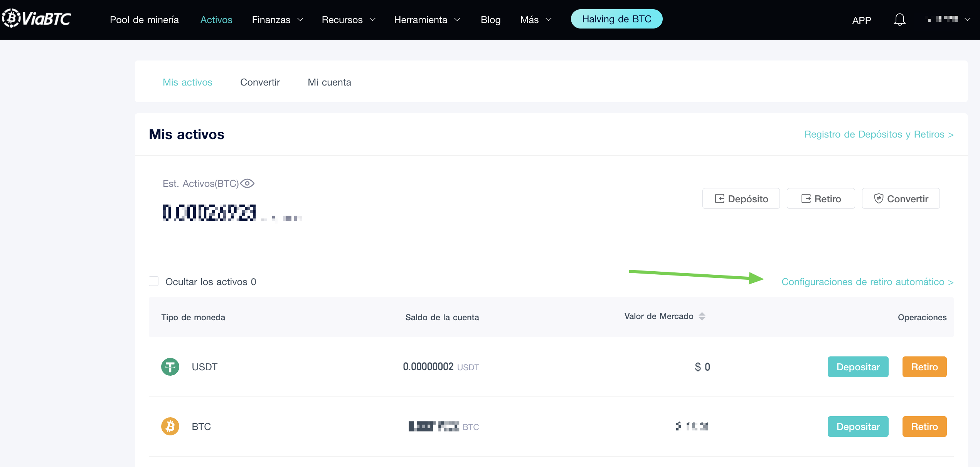Open Registro de Depósitos y Retiros
Image resolution: width=980 pixels, height=467 pixels.
pos(879,134)
